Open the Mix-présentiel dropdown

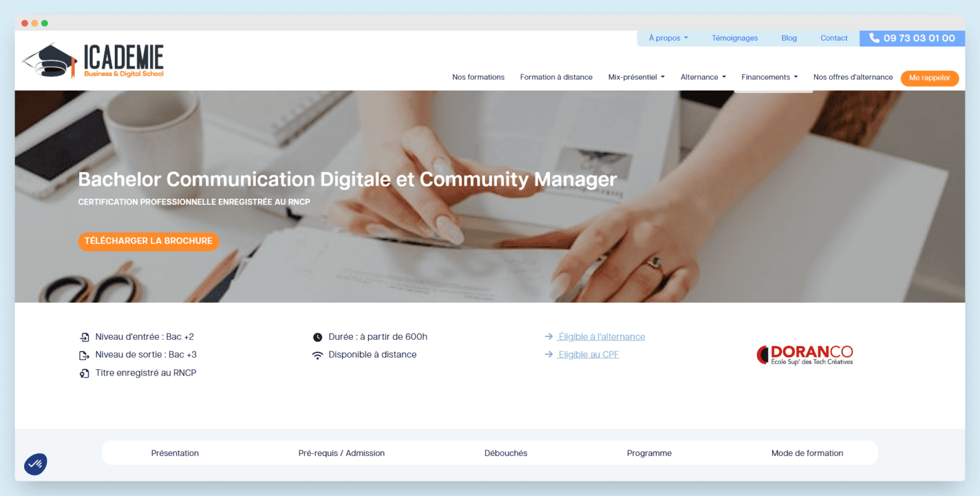pyautogui.click(x=635, y=77)
